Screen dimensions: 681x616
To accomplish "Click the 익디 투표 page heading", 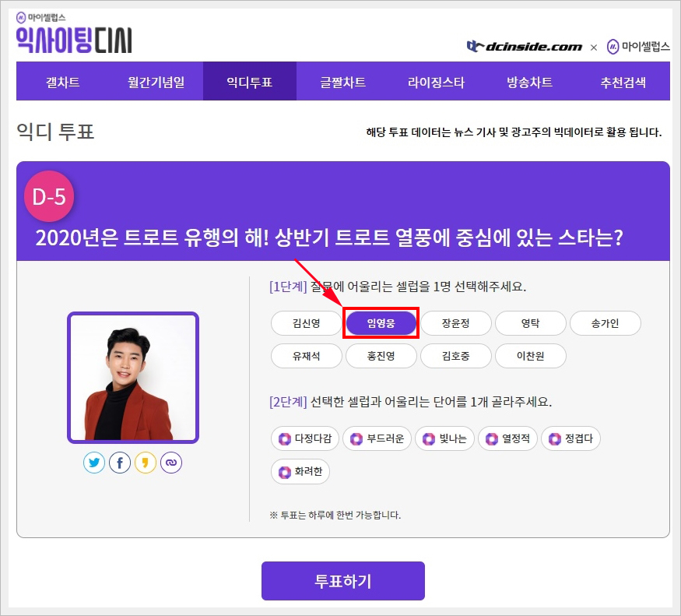I will point(55,132).
